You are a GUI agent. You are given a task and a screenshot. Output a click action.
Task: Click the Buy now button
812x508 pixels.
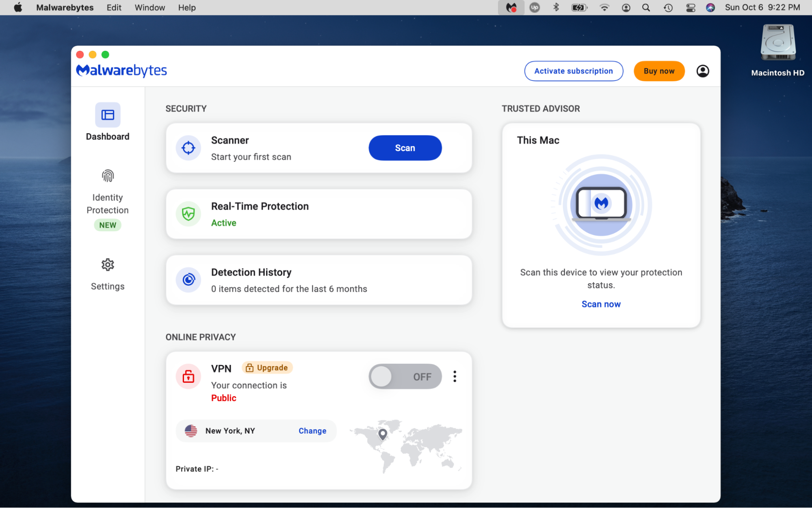click(x=659, y=71)
